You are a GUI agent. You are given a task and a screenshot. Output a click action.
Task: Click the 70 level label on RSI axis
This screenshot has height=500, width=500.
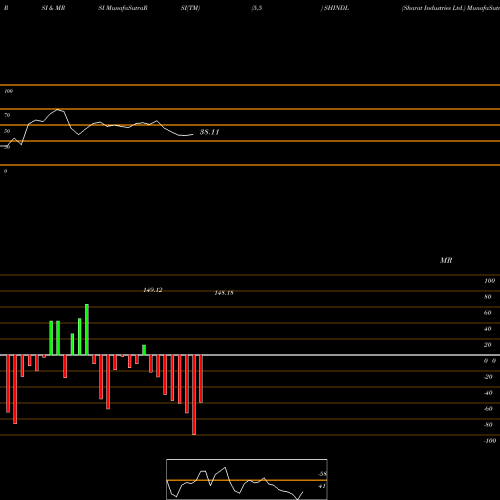(x=7, y=115)
